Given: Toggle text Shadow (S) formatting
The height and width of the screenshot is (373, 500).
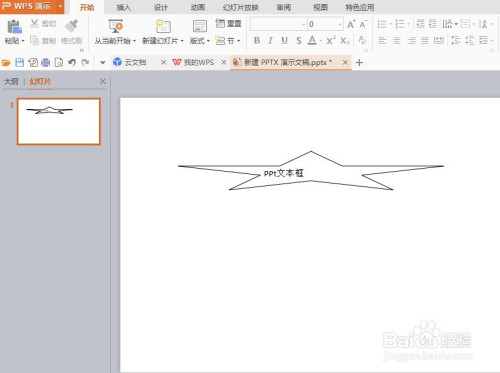Looking at the screenshot, I should coord(299,41).
